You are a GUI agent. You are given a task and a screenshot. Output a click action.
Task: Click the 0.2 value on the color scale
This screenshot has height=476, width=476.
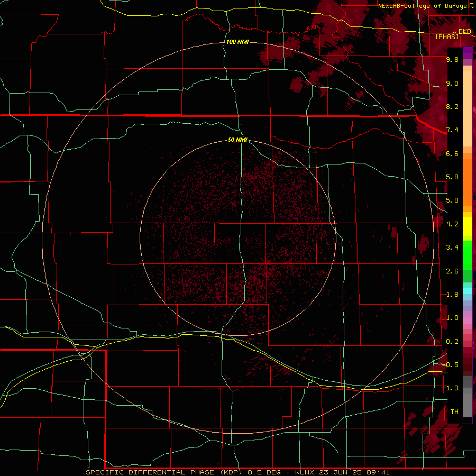[452, 342]
